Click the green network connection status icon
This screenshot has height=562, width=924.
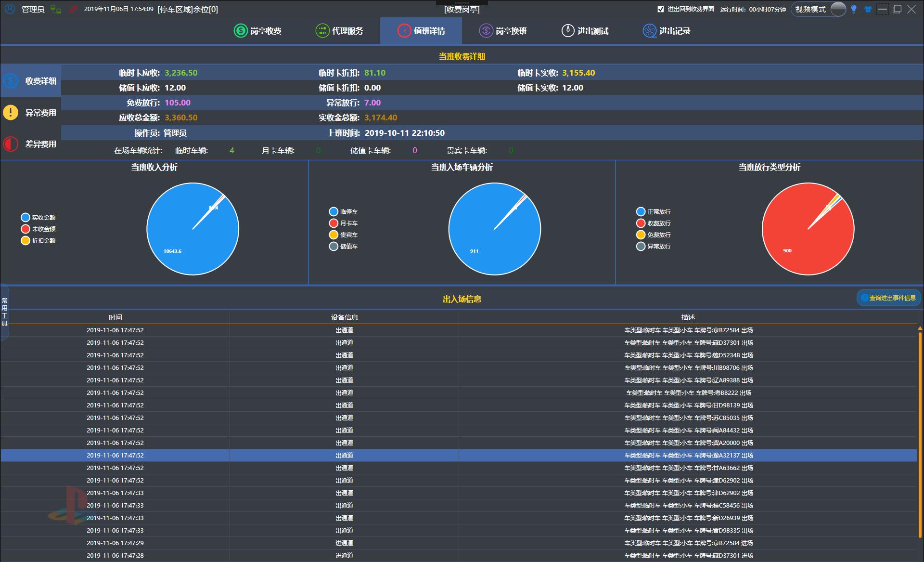pyautogui.click(x=56, y=9)
